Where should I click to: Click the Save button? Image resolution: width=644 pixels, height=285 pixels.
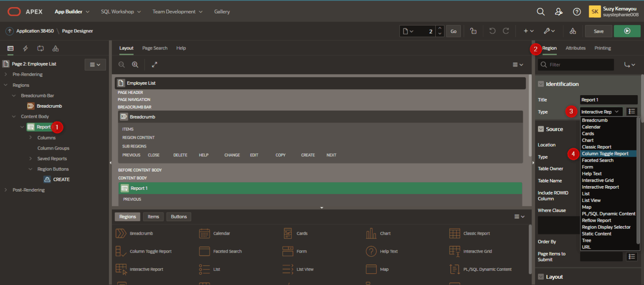click(x=598, y=31)
